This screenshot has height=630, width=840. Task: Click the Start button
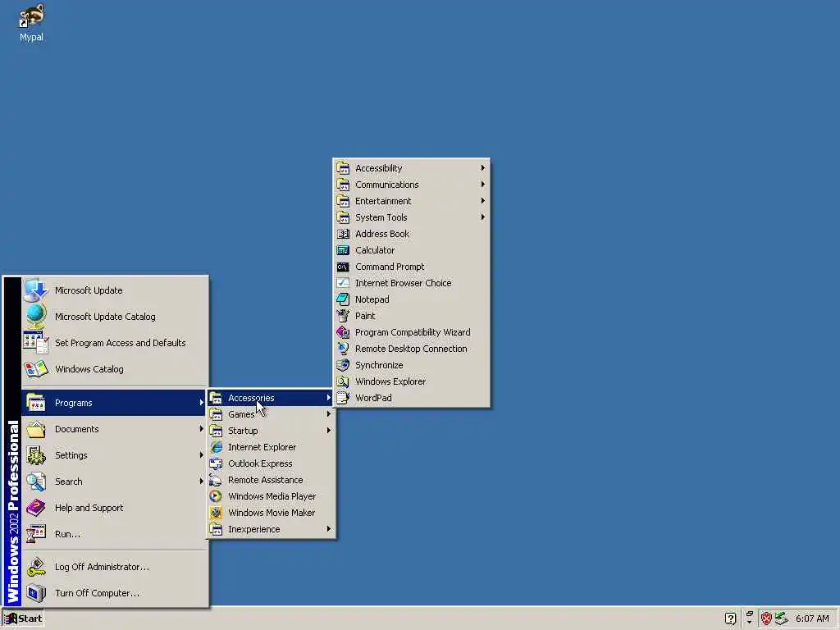(23, 619)
